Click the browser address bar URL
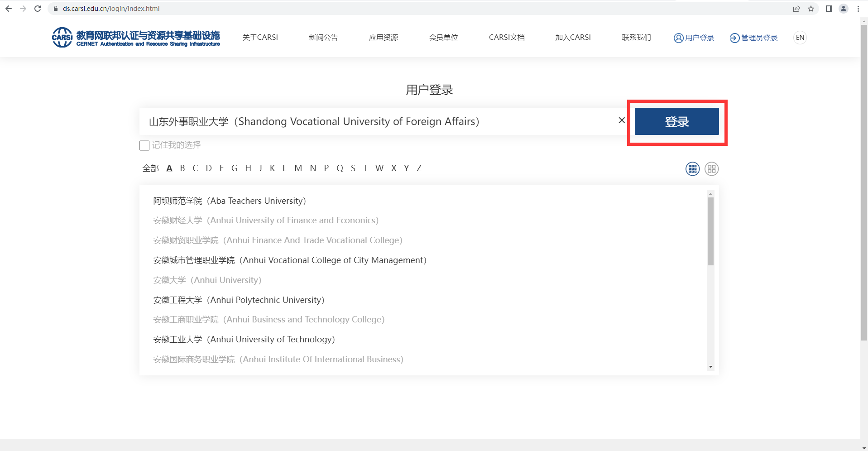The width and height of the screenshot is (868, 451). 111,9
